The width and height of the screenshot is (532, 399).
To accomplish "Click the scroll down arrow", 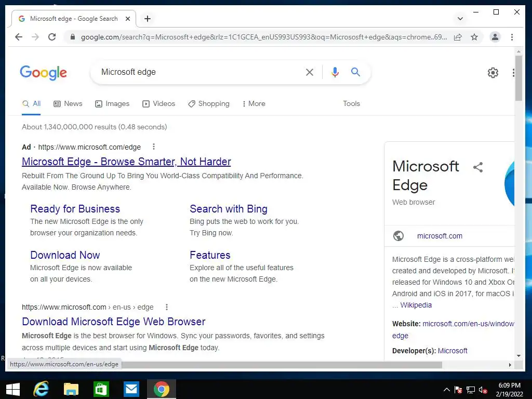I will pyautogui.click(x=518, y=355).
